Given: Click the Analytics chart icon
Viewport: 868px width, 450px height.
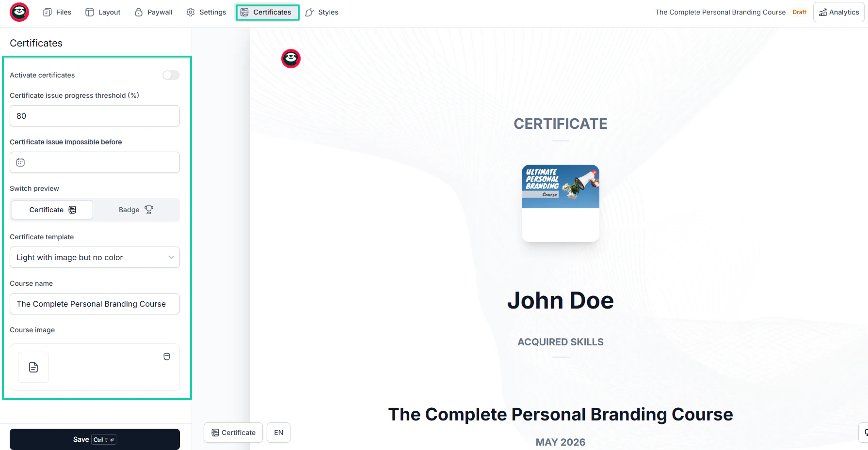Looking at the screenshot, I should (823, 13).
